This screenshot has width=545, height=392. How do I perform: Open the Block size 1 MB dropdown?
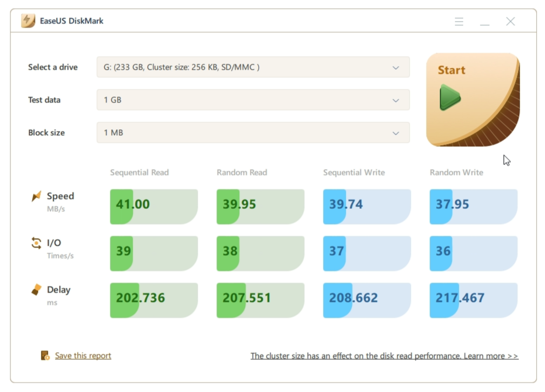pos(253,133)
